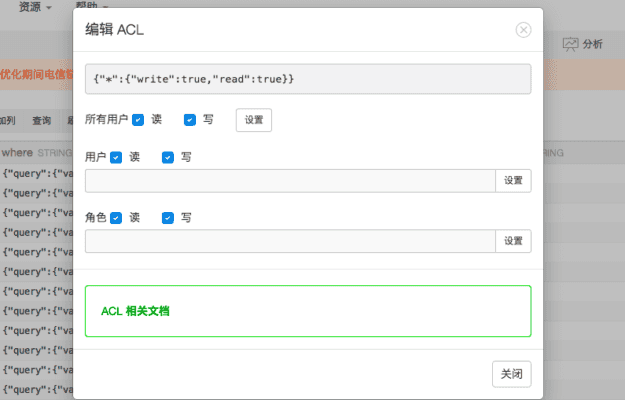Uncheck the 读 checkbox for 用户
Image resolution: width=625 pixels, height=400 pixels.
(x=117, y=158)
